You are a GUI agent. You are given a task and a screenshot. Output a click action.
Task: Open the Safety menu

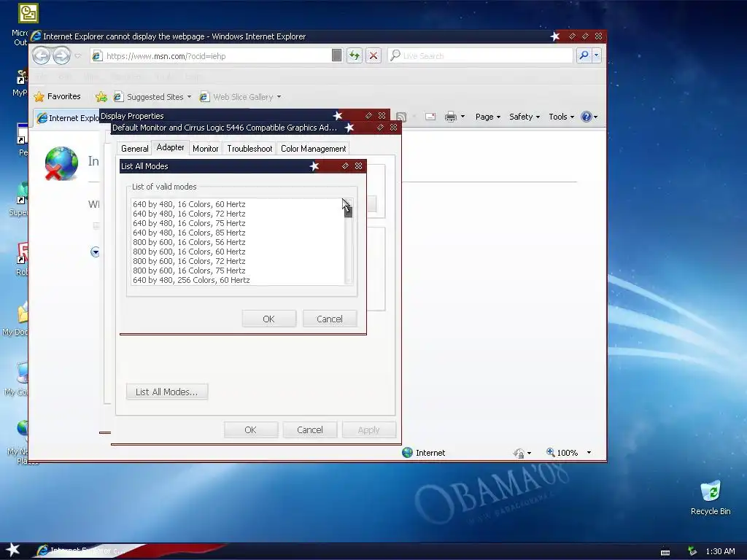(525, 117)
